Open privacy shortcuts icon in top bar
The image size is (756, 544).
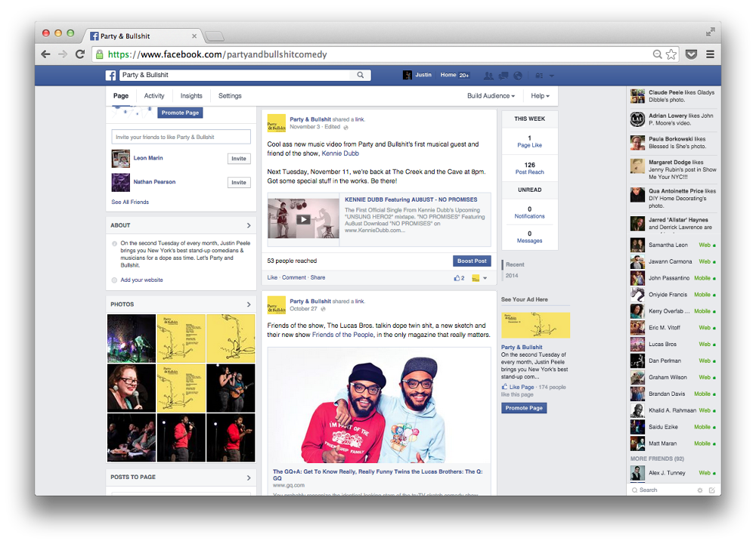[539, 76]
